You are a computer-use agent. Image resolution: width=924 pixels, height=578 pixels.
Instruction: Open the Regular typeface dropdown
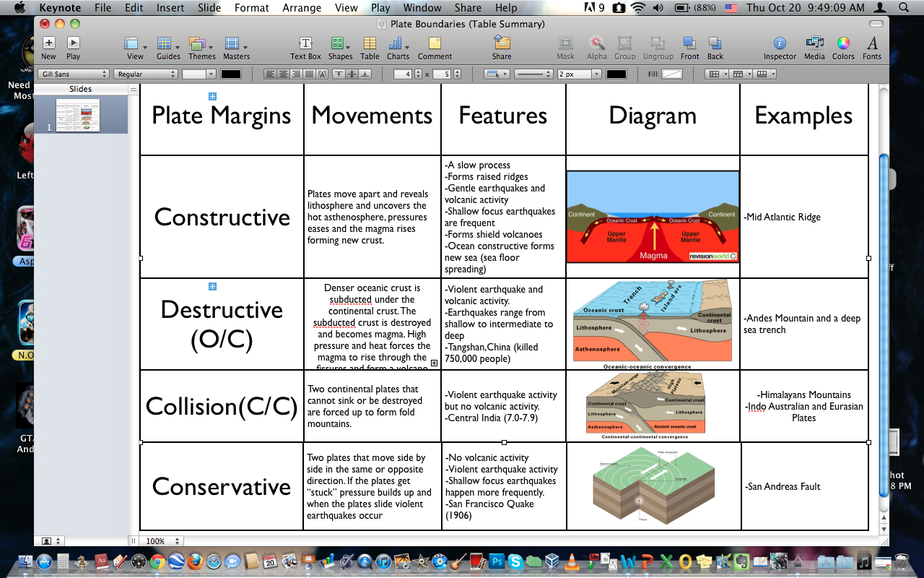click(145, 74)
